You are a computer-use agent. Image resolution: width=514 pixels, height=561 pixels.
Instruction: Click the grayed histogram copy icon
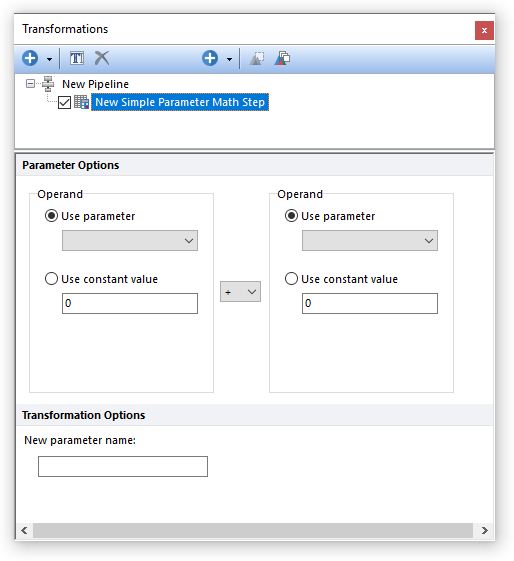tap(256, 58)
